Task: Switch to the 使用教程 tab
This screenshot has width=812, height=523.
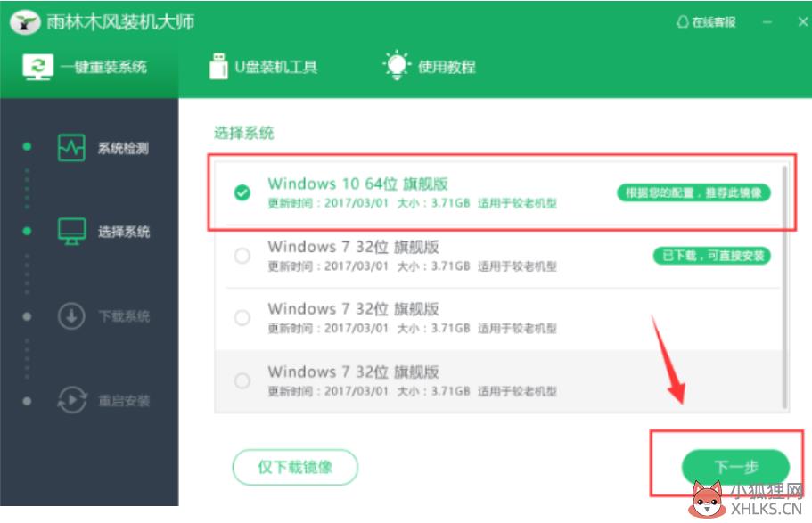Action: click(429, 66)
